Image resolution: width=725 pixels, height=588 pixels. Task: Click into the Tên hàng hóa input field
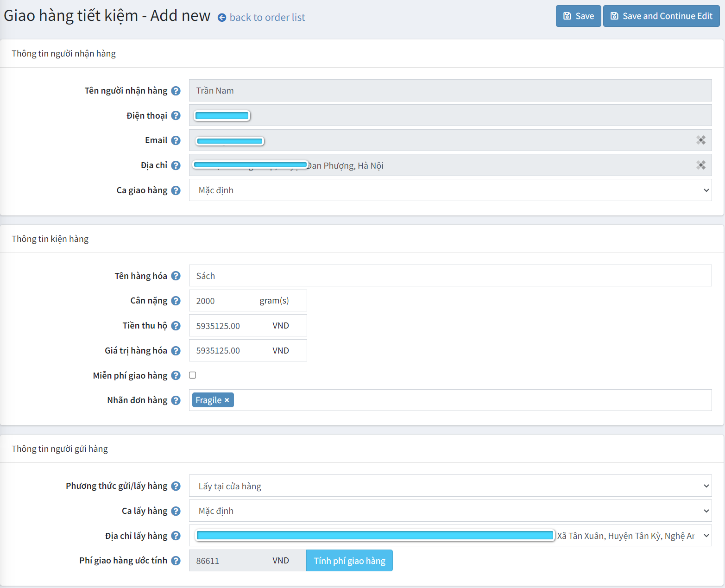pos(450,276)
